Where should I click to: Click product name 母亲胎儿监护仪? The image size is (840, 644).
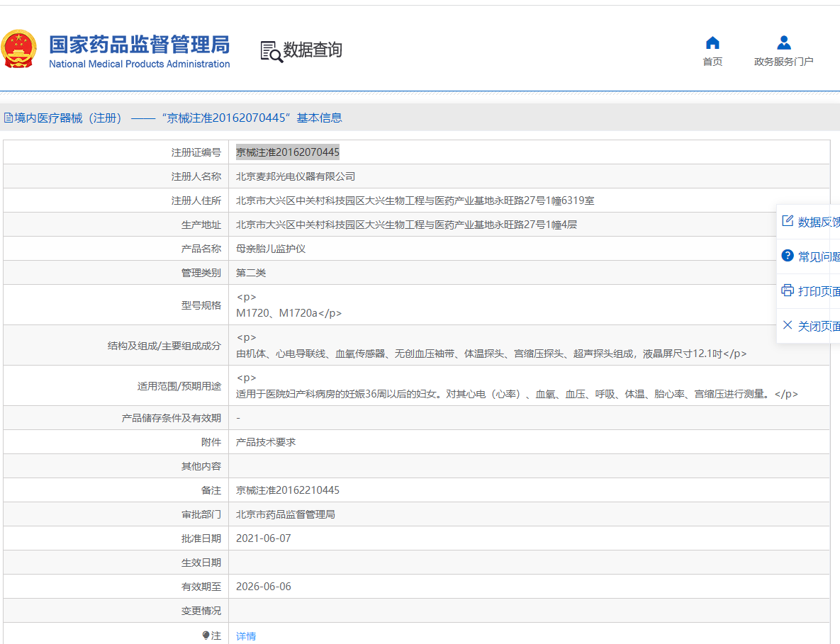pyautogui.click(x=271, y=249)
